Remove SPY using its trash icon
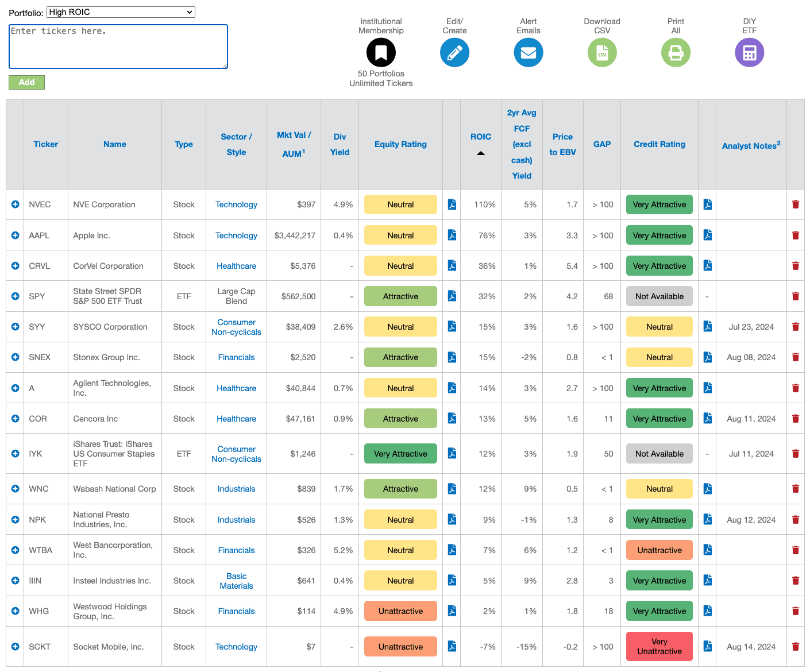The height and width of the screenshot is (672, 810). pos(796,296)
